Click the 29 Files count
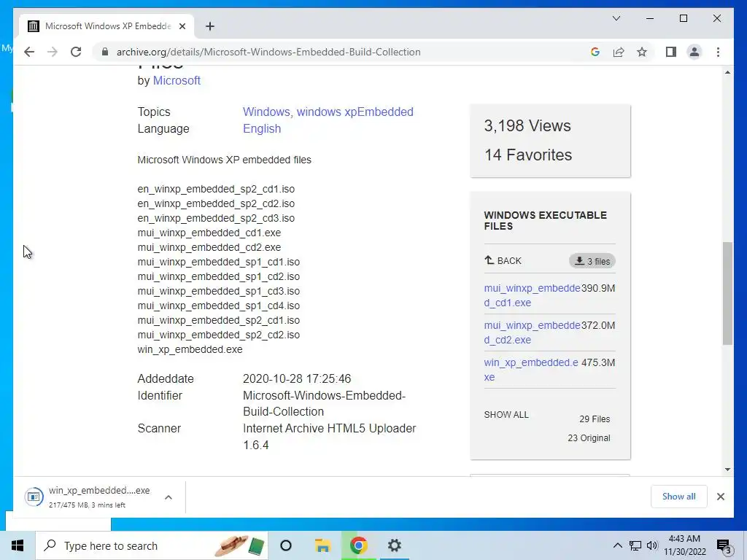 [x=595, y=419]
